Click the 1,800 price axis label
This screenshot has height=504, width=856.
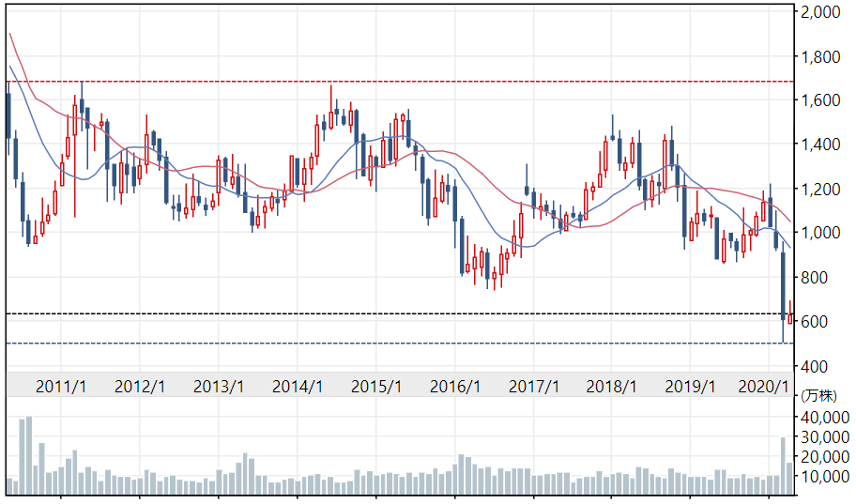coord(820,56)
